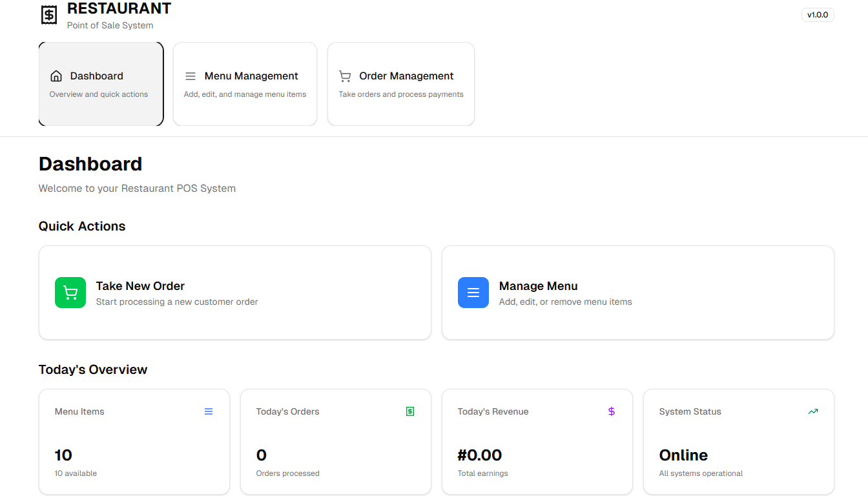Viewport: 868px width, 496px height.
Task: Click the blue menu list icon
Action: pyautogui.click(x=473, y=293)
